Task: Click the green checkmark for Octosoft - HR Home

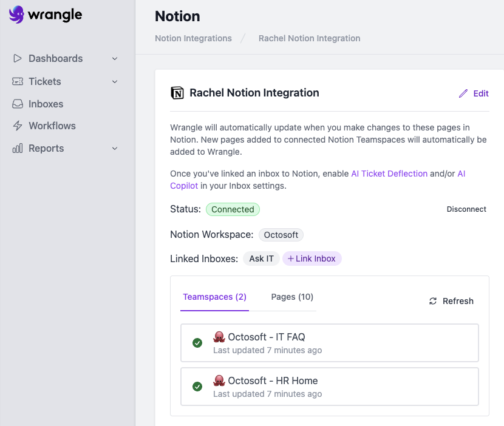Action: (197, 386)
